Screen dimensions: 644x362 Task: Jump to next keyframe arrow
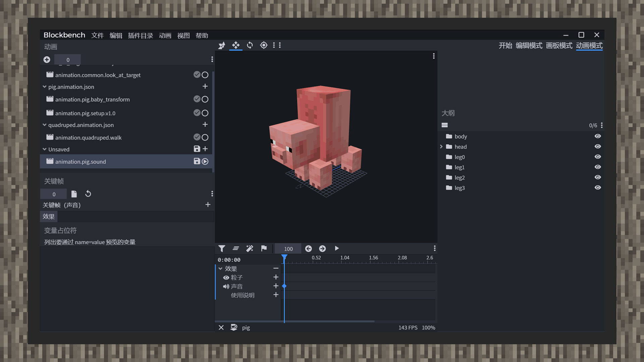[x=322, y=248]
